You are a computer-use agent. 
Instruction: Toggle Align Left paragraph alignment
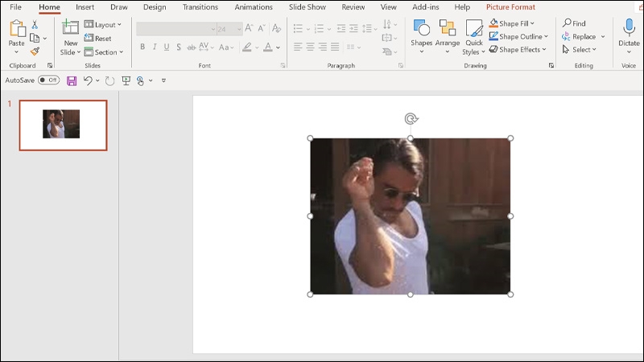298,47
